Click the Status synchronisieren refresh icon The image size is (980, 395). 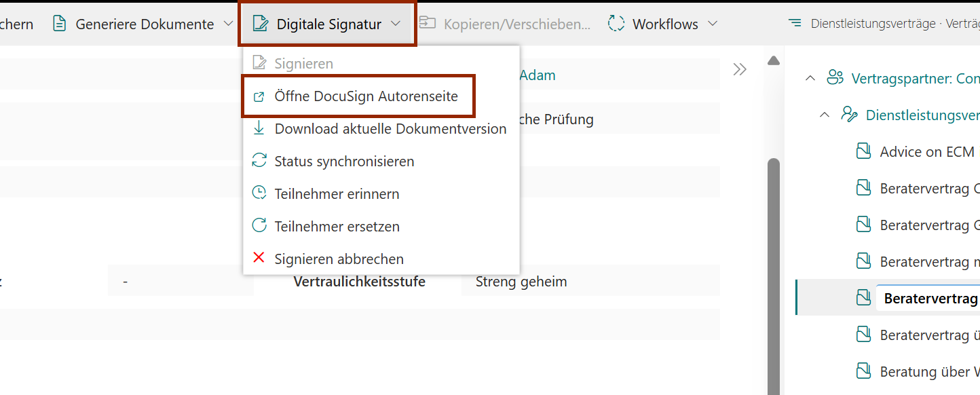[259, 161]
